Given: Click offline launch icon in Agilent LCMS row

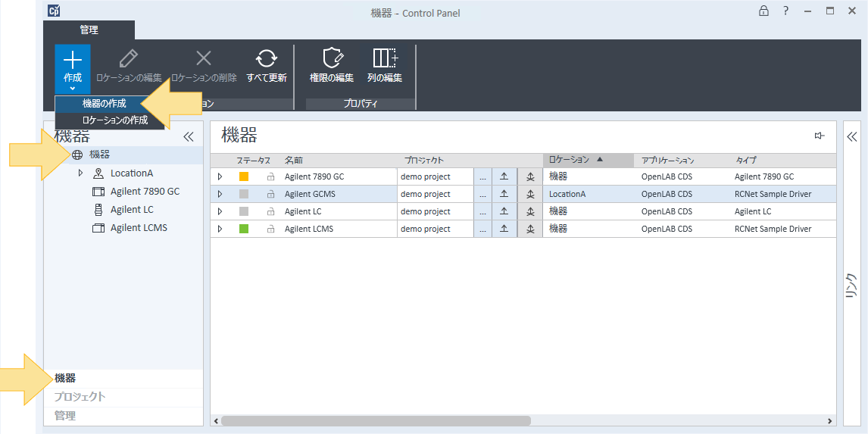Looking at the screenshot, I should (x=530, y=229).
